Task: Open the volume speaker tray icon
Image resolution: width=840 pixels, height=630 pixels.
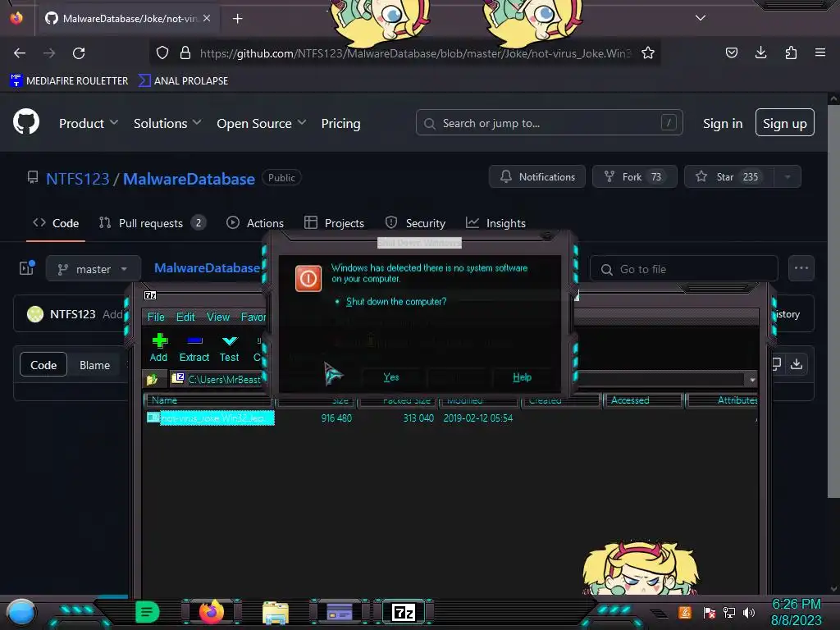Action: pos(749,612)
